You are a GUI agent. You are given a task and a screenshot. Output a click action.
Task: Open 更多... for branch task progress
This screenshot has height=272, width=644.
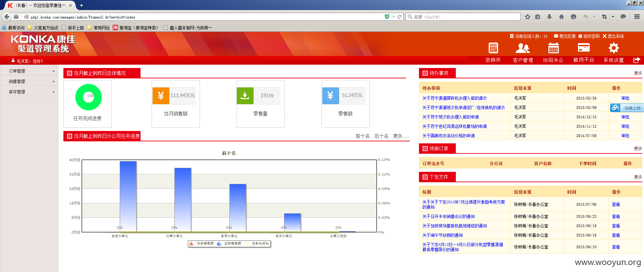click(401, 136)
